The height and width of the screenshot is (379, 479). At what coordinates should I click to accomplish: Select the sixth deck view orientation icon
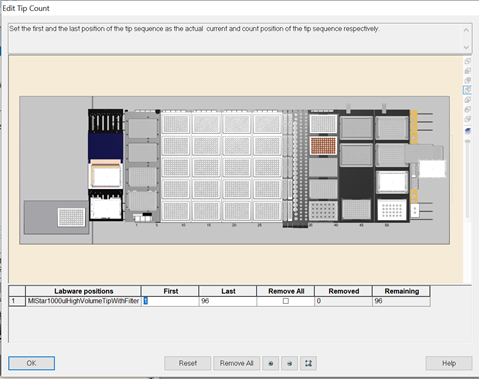tap(468, 109)
